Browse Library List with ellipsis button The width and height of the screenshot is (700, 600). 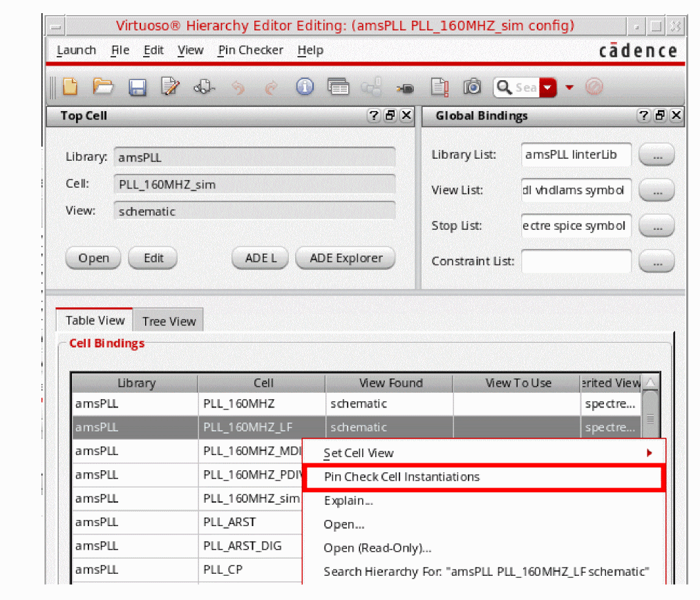pyautogui.click(x=656, y=155)
